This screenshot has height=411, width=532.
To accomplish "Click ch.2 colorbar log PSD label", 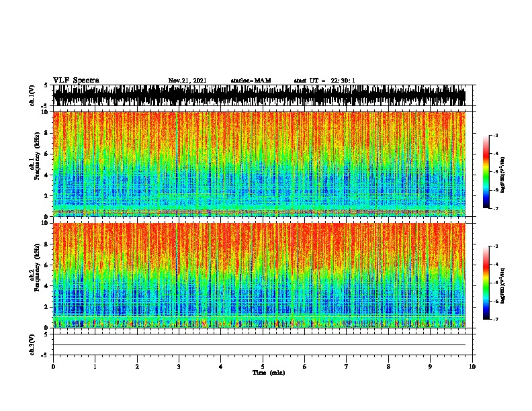I will coord(502,285).
